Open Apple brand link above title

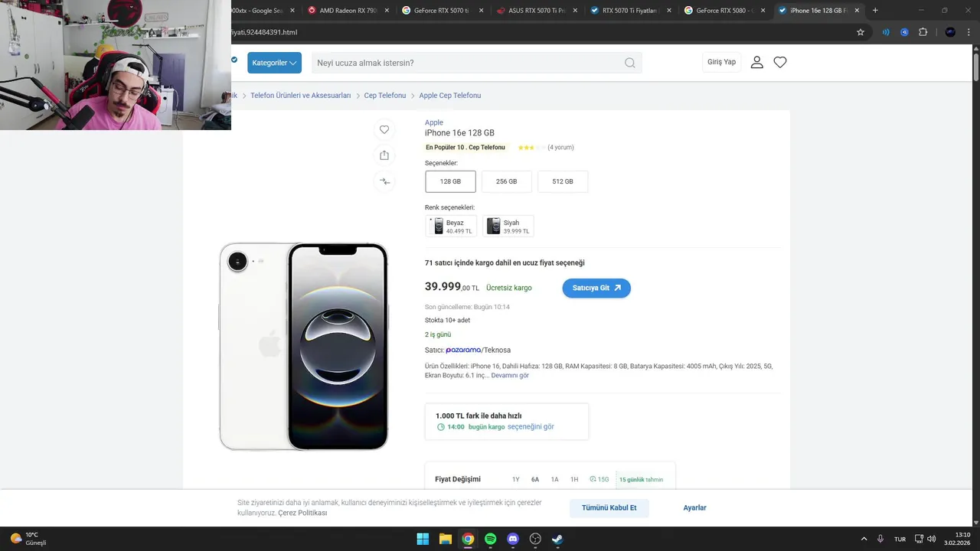click(x=434, y=122)
